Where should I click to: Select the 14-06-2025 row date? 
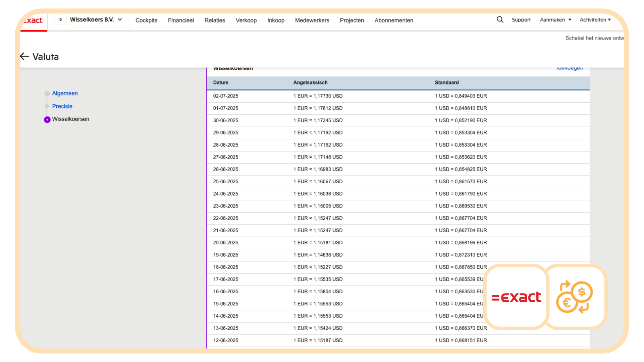226,316
